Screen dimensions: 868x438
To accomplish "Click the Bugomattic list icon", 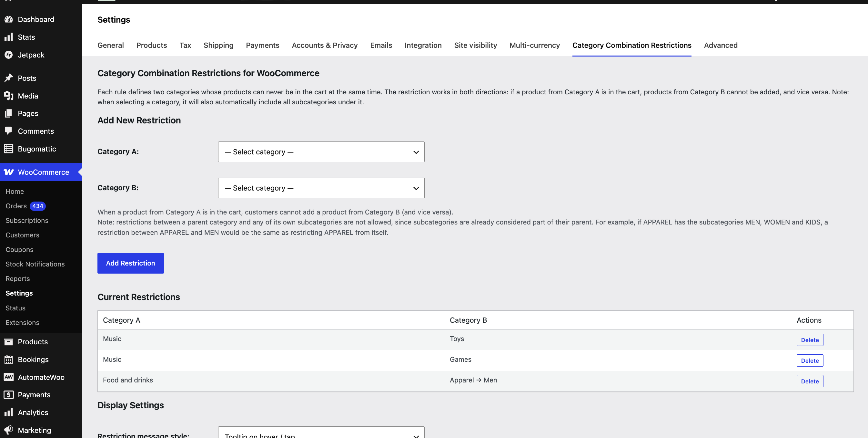I will [x=9, y=149].
